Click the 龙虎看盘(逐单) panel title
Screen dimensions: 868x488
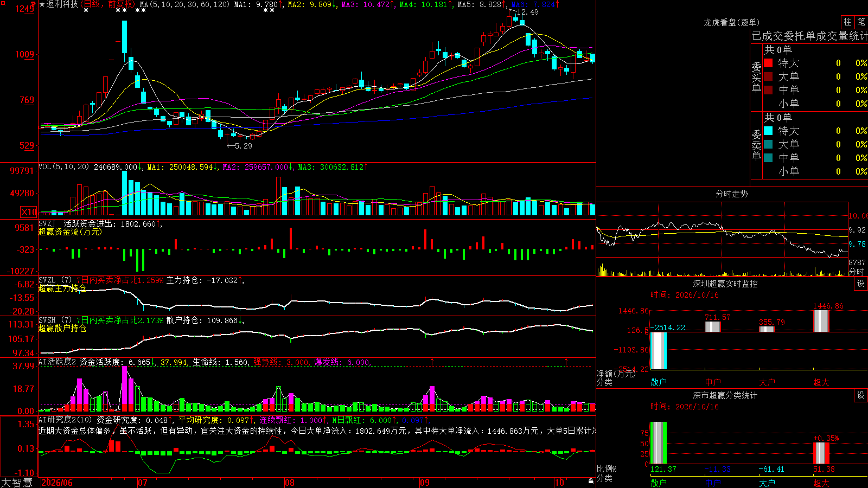(x=731, y=22)
